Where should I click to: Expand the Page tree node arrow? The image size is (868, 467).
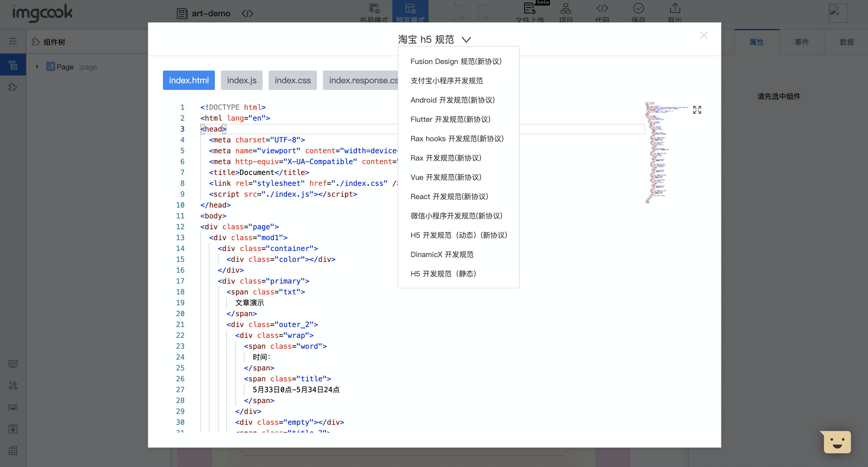pos(37,67)
